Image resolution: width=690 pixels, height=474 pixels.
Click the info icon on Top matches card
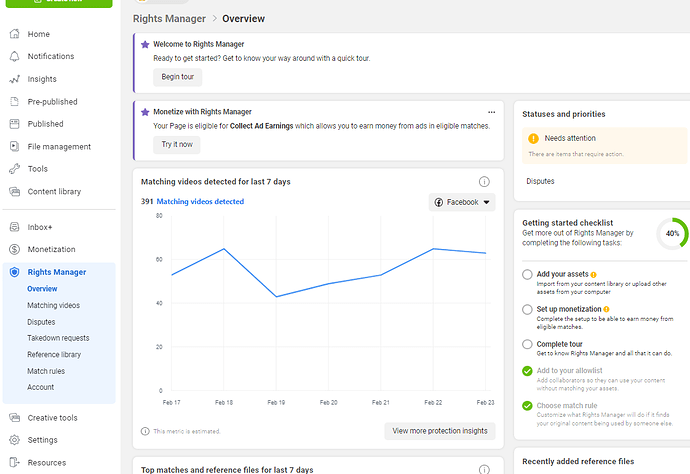point(484,470)
